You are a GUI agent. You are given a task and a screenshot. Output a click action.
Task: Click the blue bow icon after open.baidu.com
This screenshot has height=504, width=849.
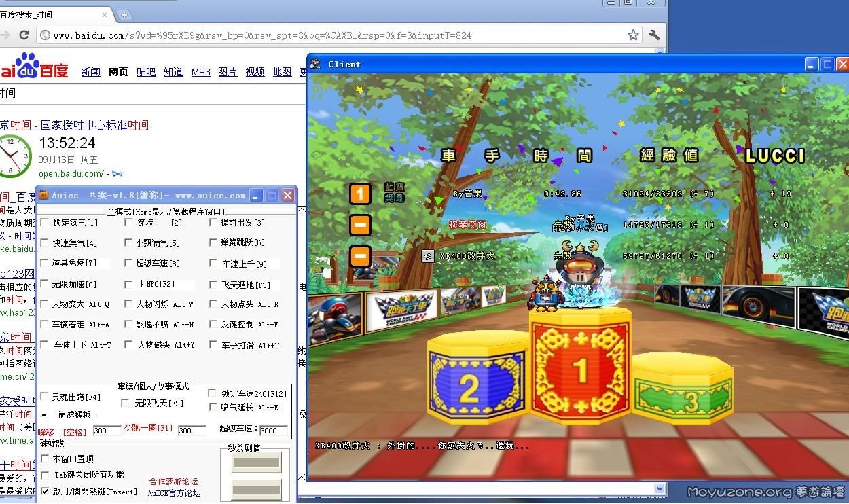point(117,174)
